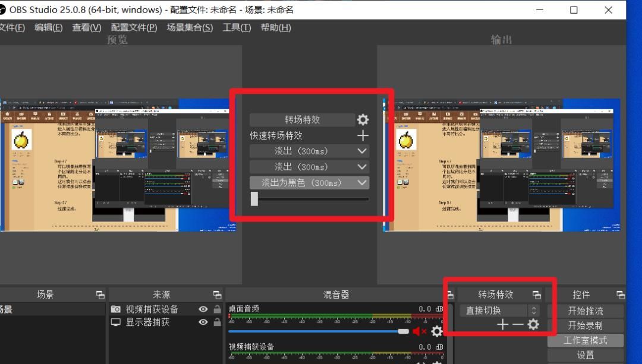Viewport: 642px width, 364px height.
Task: Open the first 淡出 (300ms) dropdown
Action: [x=308, y=151]
